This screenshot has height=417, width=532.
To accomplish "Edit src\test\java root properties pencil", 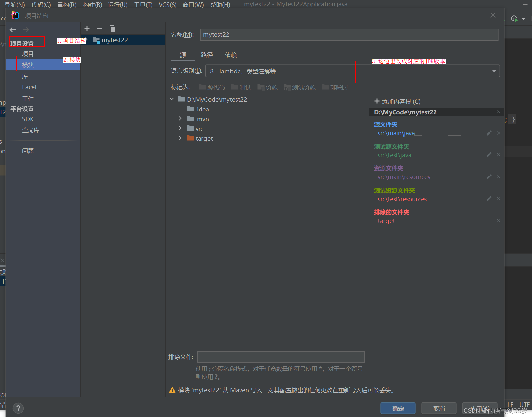I will coord(489,155).
